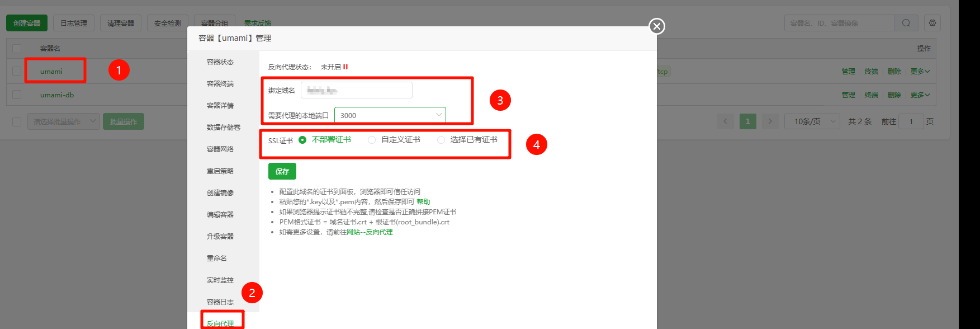
Task: Click umami-db container name
Action: click(x=57, y=95)
